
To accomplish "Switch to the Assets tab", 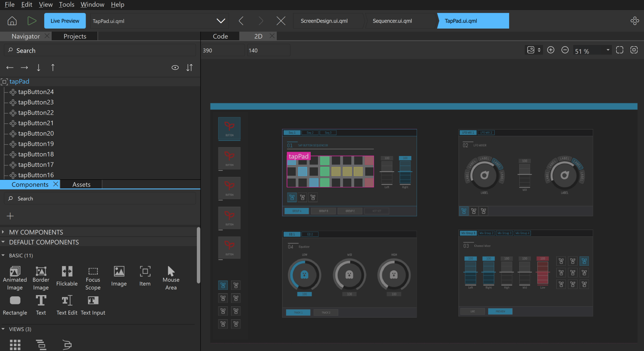I will pos(81,185).
